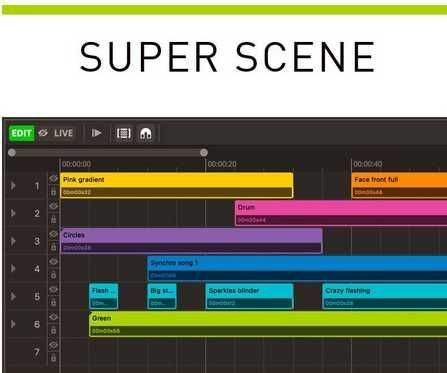Viewport: 447px width, 373px height.
Task: Lock track 7 with padlock icon
Action: pyautogui.click(x=53, y=358)
